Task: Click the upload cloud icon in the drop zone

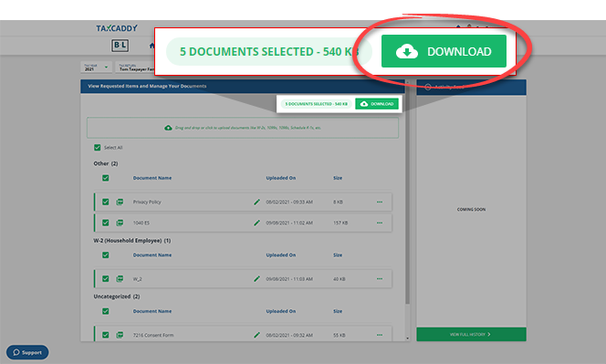Action: click(168, 128)
